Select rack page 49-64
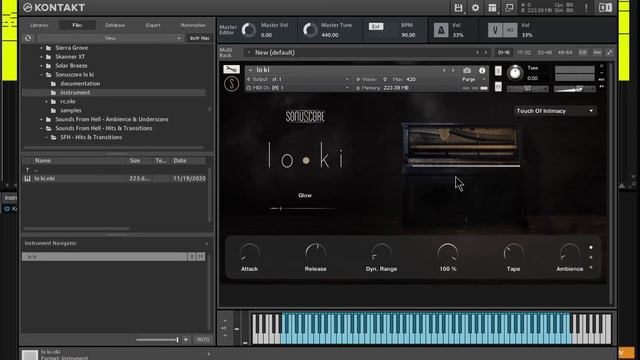This screenshot has width=640, height=360. click(x=565, y=53)
